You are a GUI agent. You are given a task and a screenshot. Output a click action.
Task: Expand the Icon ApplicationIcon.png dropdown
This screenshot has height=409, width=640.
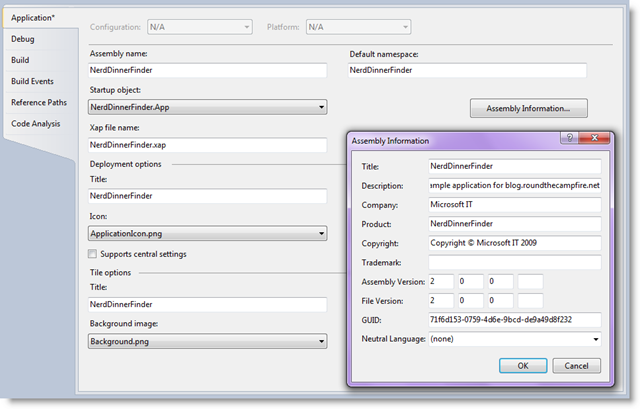(207, 233)
